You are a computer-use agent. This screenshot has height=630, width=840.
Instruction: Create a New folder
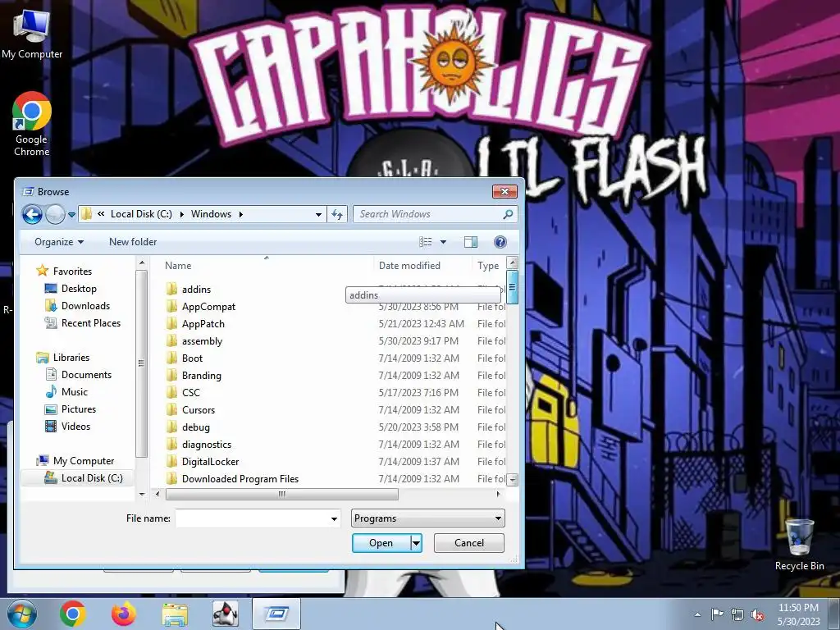pos(133,242)
